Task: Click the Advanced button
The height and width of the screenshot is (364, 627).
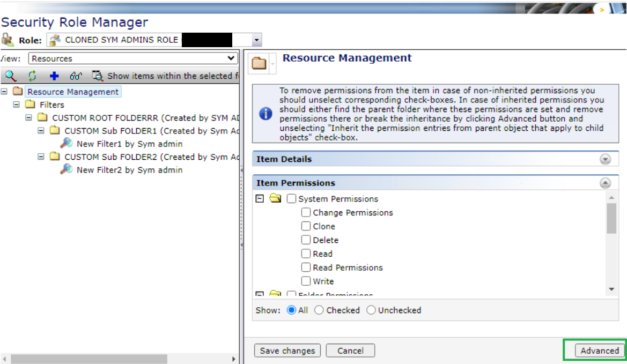Action: (599, 351)
